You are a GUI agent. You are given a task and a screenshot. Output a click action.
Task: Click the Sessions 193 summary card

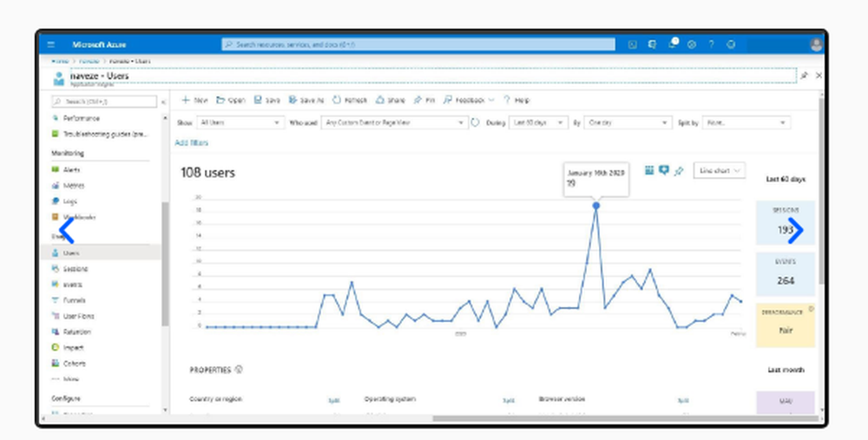click(786, 223)
